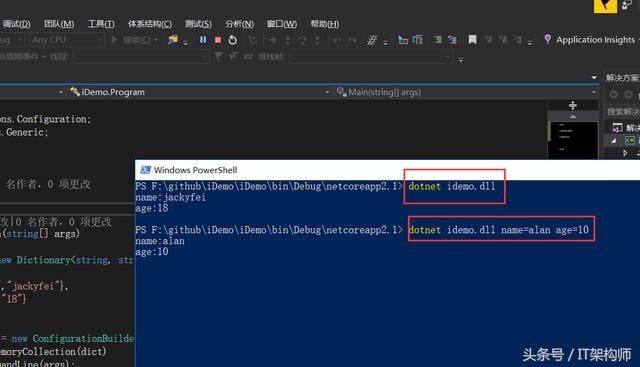Open the Application Insights dropdown

[638, 40]
